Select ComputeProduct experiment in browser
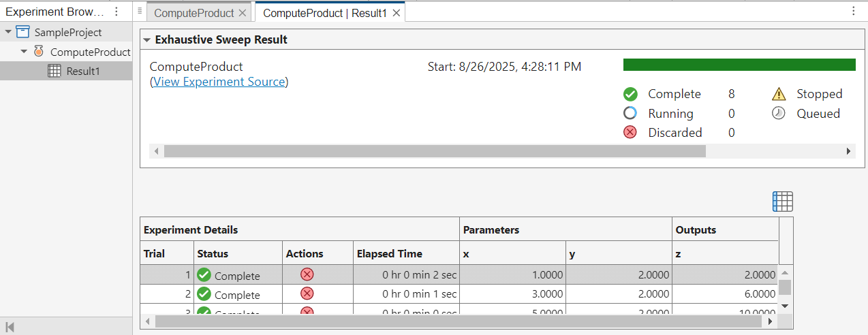 [x=90, y=52]
